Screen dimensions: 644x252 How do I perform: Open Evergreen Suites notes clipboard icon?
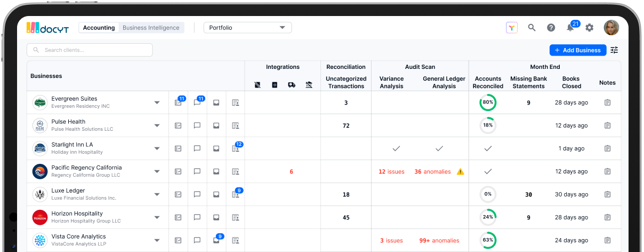coord(607,103)
